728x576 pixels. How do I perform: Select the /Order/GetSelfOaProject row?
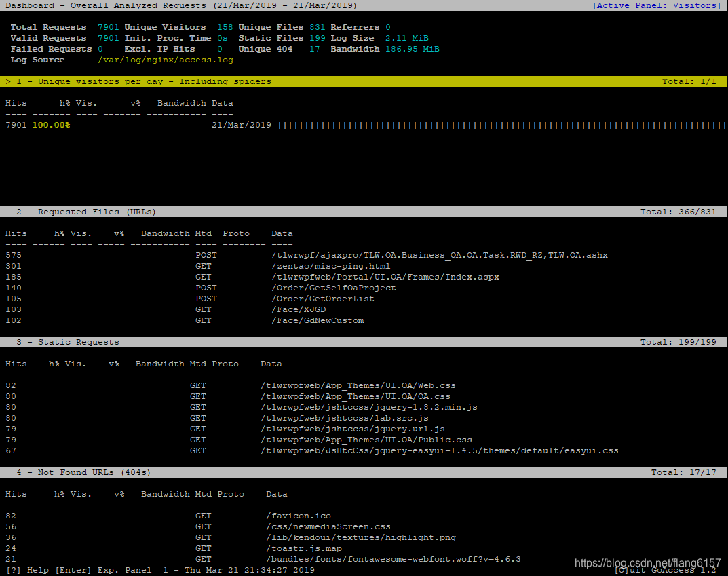point(201,288)
